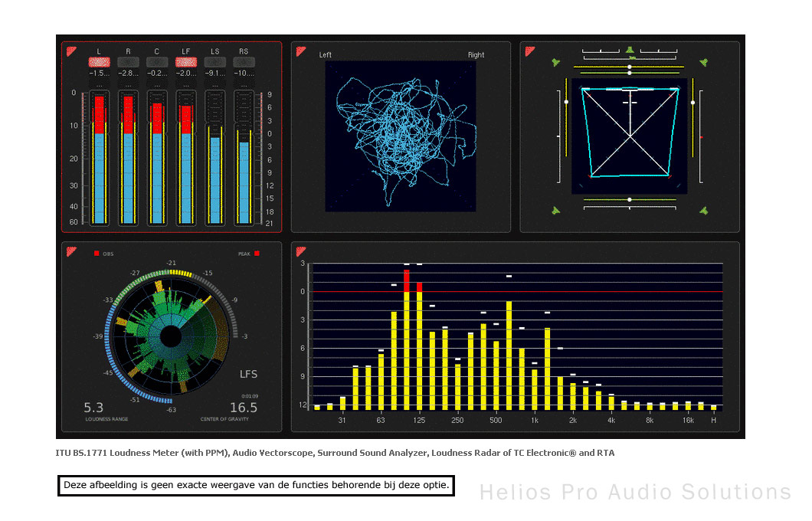The height and width of the screenshot is (521, 812).
Task: Click the red corner icon of the surround analyzer panel
Action: (530, 52)
